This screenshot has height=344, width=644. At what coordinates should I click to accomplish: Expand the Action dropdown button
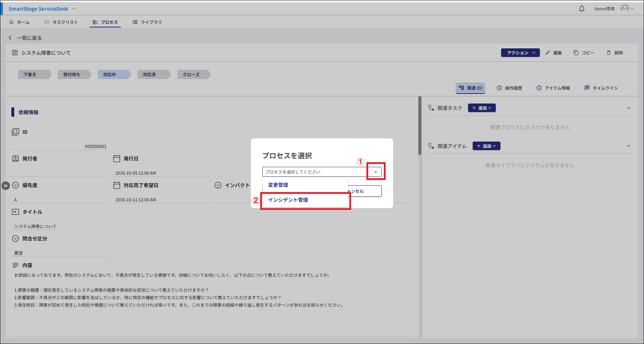coord(520,53)
